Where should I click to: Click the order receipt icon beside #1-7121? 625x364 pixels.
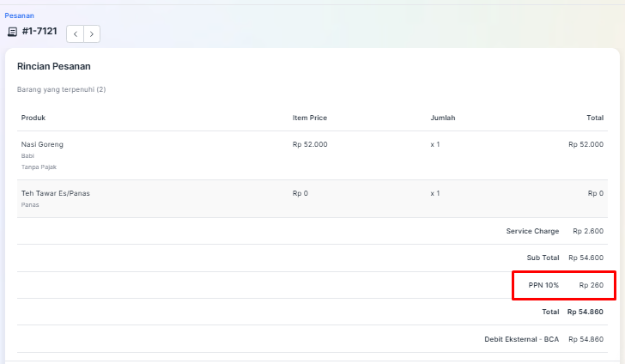pos(12,33)
